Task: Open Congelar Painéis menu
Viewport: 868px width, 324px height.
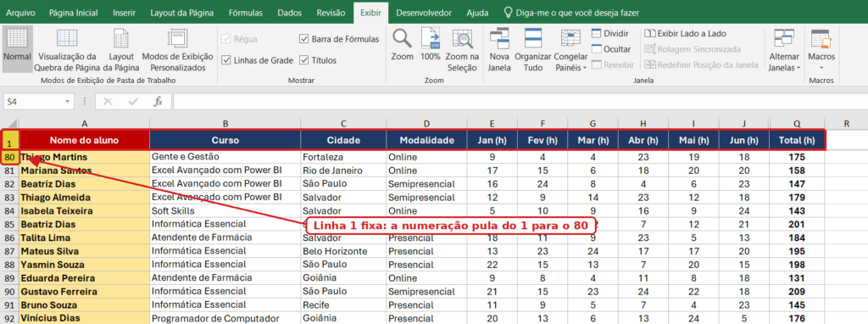Action: (570, 50)
